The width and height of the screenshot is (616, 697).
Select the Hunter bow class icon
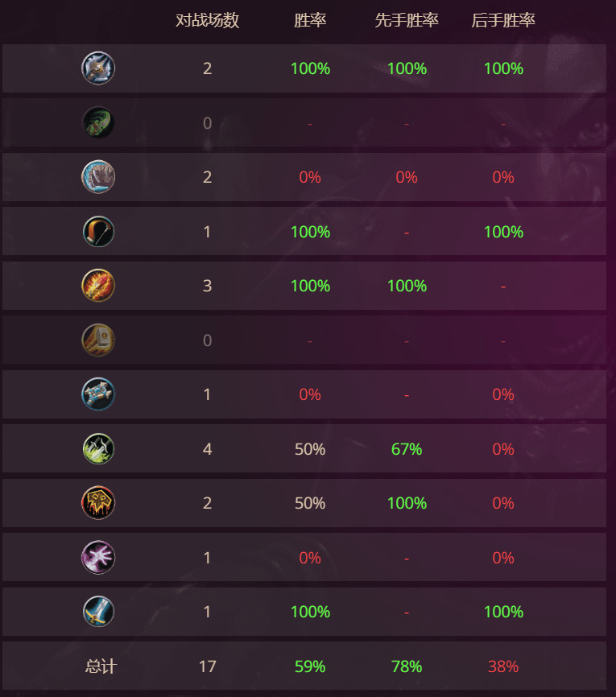[x=98, y=232]
